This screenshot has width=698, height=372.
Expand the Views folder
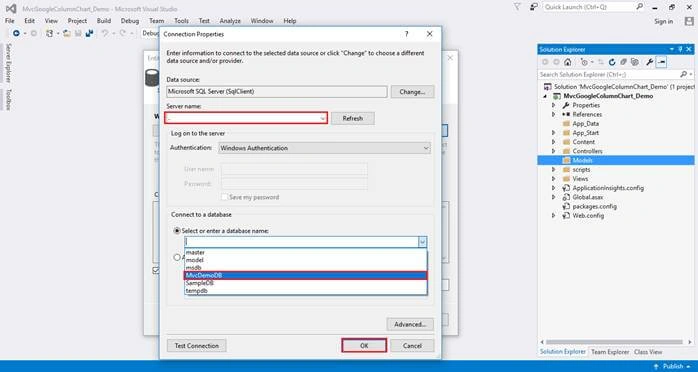(554, 179)
